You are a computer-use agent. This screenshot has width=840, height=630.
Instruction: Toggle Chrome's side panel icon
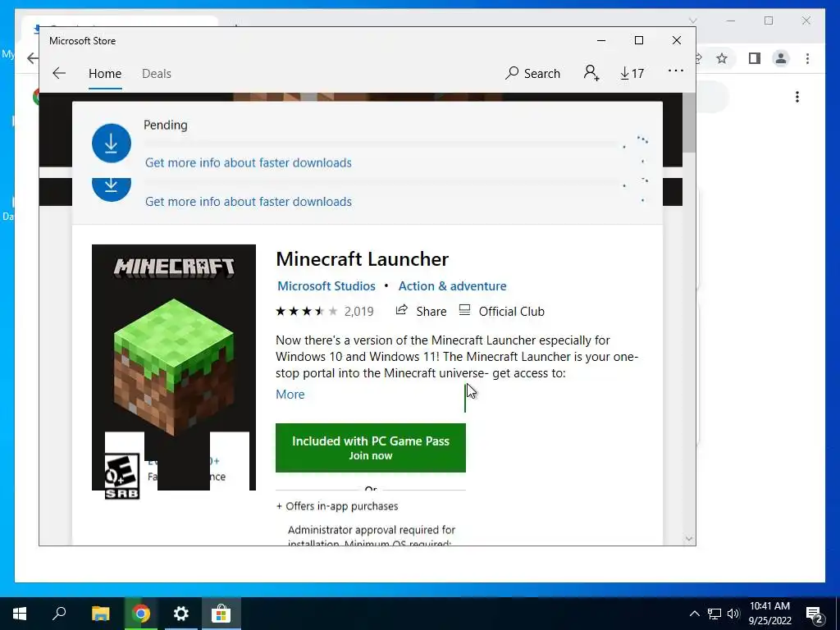click(755, 58)
